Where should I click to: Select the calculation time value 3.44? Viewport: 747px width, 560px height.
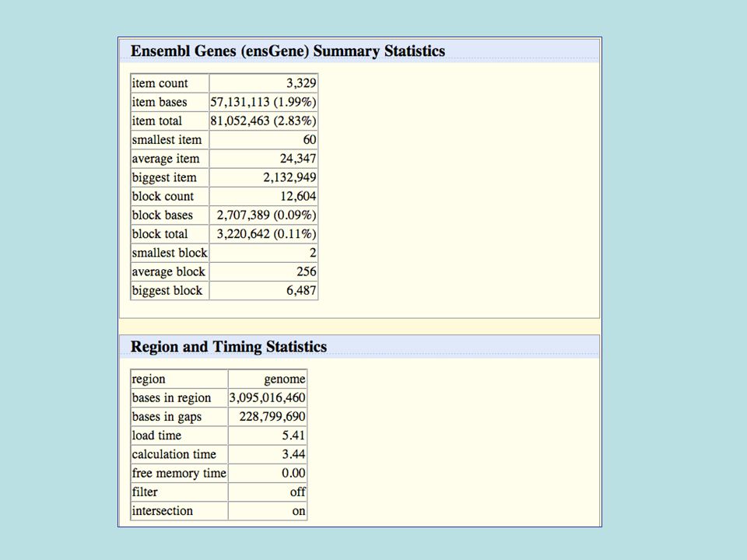pyautogui.click(x=293, y=454)
